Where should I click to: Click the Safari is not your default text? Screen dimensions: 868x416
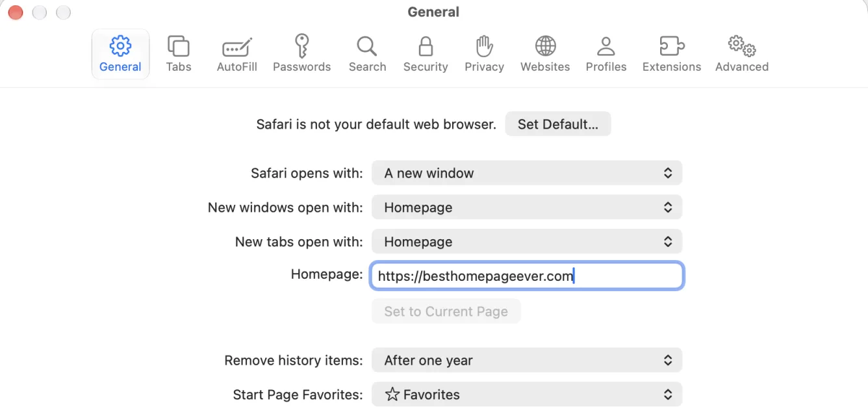pyautogui.click(x=376, y=124)
